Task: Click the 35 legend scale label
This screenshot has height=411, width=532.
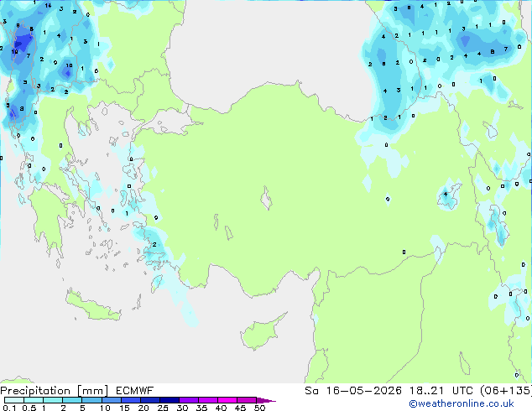Action: 201,408
